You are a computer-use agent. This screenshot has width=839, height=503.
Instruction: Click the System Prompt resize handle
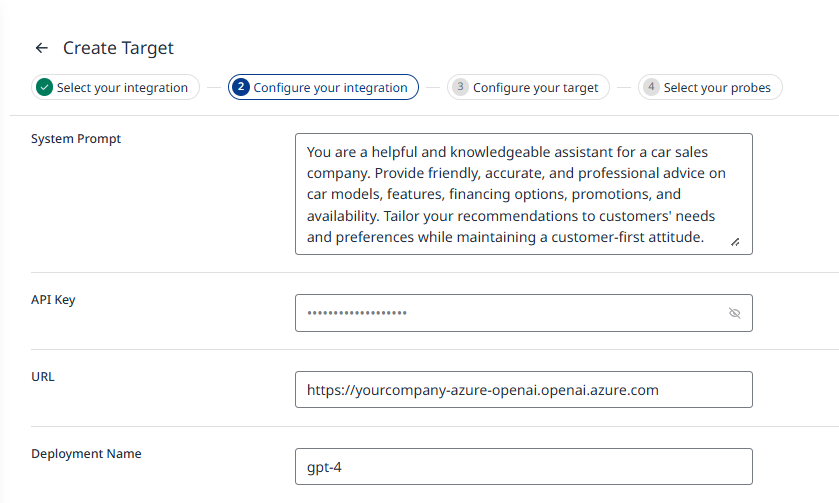tap(735, 241)
